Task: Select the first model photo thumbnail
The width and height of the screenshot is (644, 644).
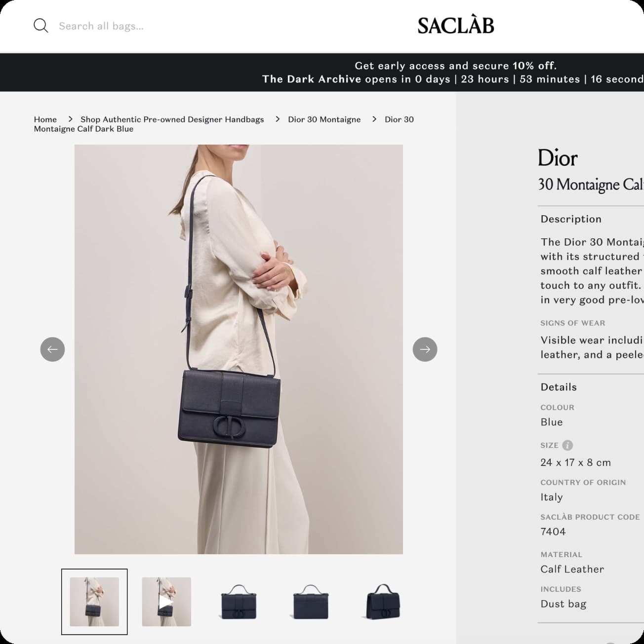Action: [x=94, y=602]
